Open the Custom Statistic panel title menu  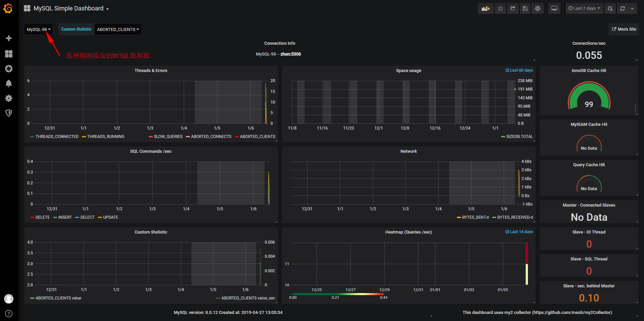151,232
